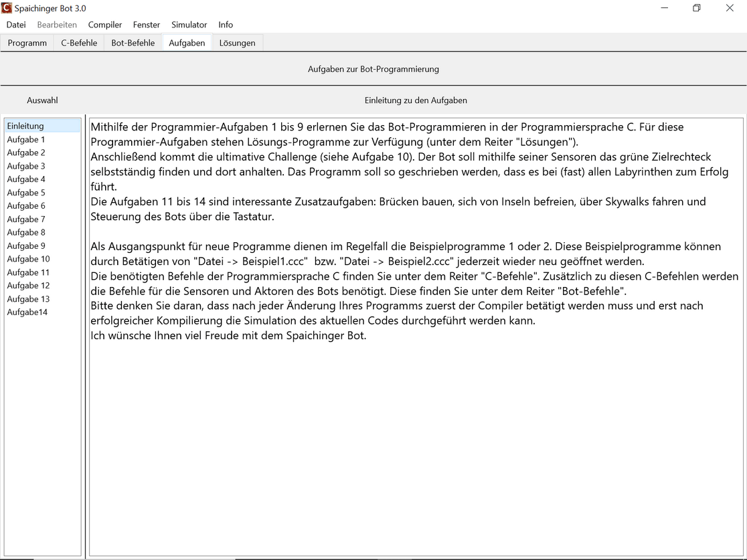Select Aufgabe 4 in the list
Image resolution: width=747 pixels, height=560 pixels.
pos(43,179)
